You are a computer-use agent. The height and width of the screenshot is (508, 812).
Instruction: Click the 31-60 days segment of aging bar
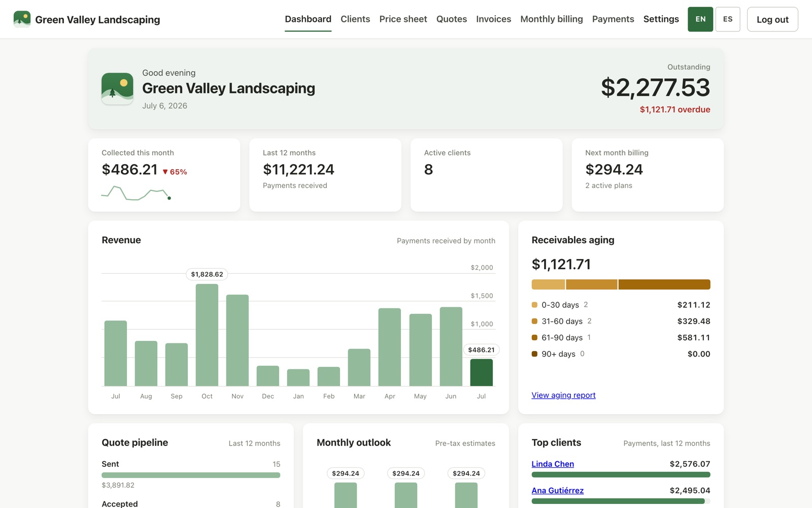592,284
